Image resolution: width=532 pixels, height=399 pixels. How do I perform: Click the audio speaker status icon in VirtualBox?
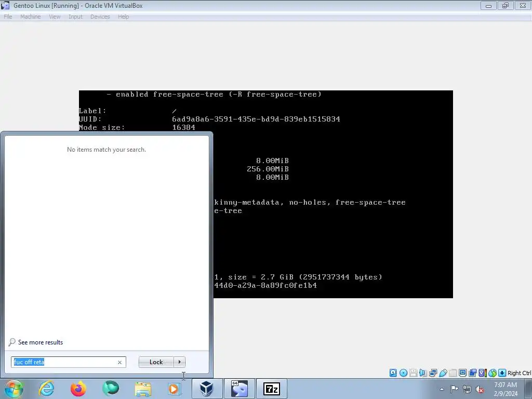(x=423, y=373)
